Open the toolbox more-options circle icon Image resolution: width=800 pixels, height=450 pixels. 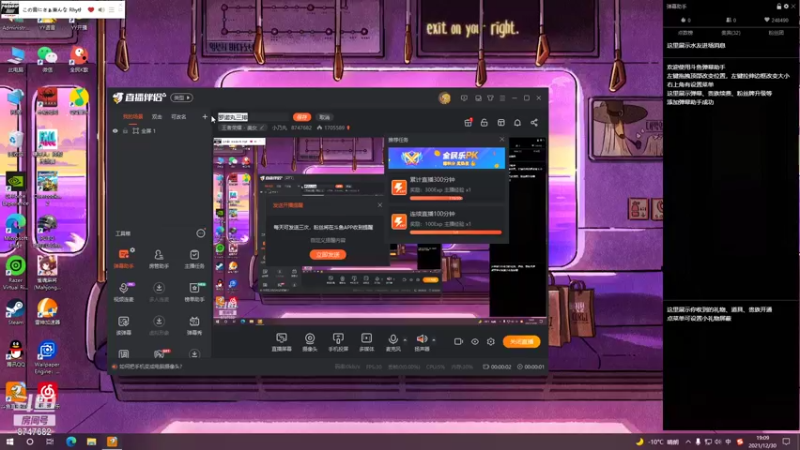tap(201, 233)
